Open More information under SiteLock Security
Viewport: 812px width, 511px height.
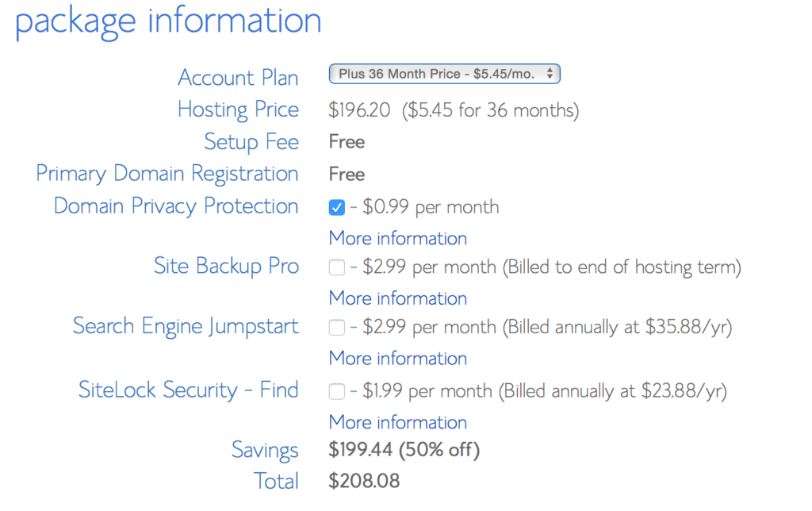[398, 422]
